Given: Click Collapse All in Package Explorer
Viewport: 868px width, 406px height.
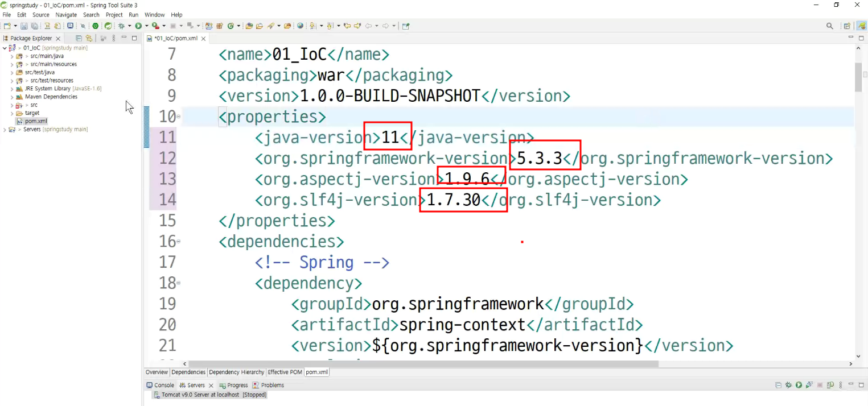Looking at the screenshot, I should 80,38.
